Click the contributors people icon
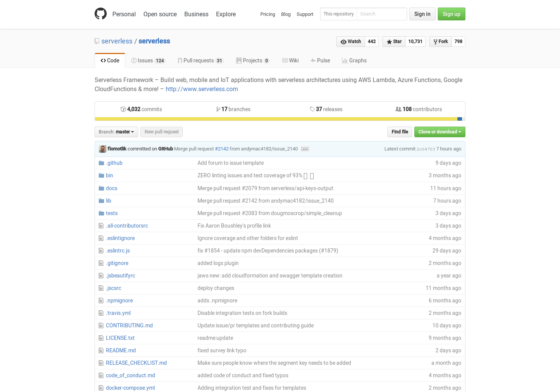 tap(398, 109)
